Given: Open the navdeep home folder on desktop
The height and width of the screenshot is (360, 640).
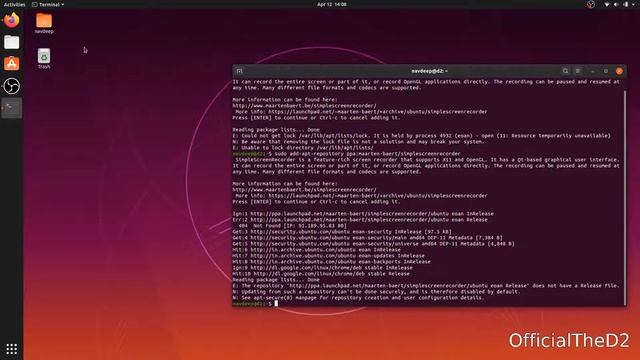Looking at the screenshot, I should pos(44,23).
